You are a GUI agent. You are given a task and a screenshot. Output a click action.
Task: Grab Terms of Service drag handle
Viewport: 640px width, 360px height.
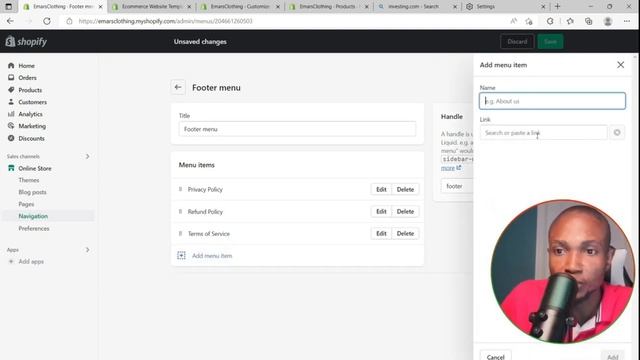(180, 233)
